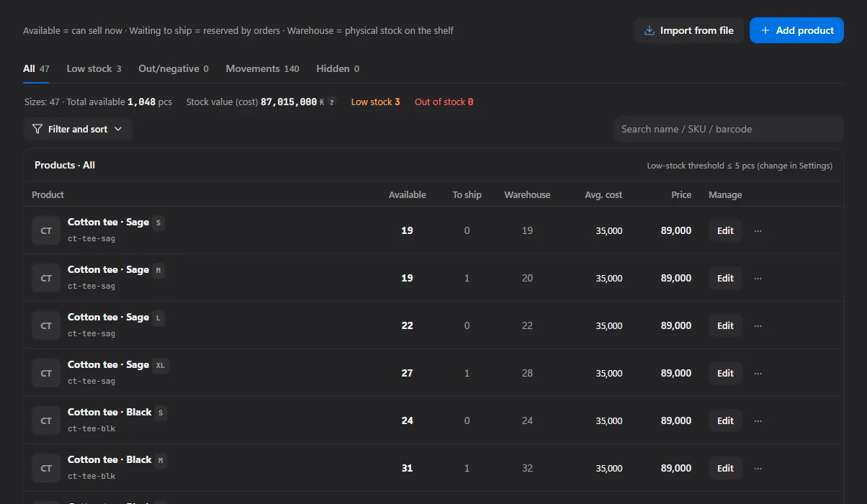
Task: Click the red Out of stock 0 indicator
Action: tap(444, 102)
